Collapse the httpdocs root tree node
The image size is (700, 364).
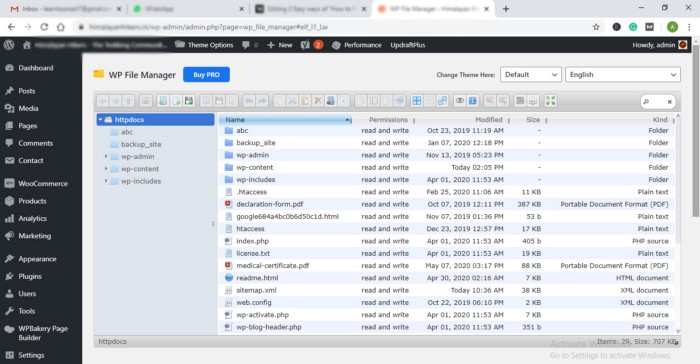click(100, 120)
